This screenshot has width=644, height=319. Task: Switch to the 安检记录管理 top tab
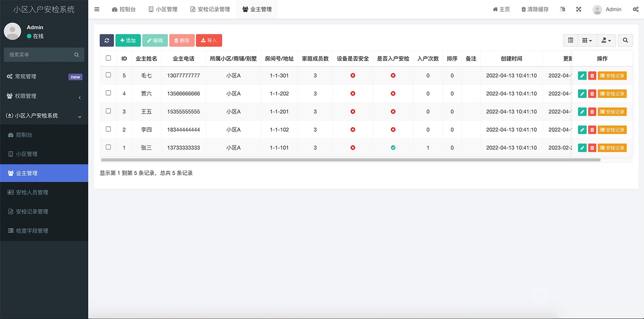(210, 9)
